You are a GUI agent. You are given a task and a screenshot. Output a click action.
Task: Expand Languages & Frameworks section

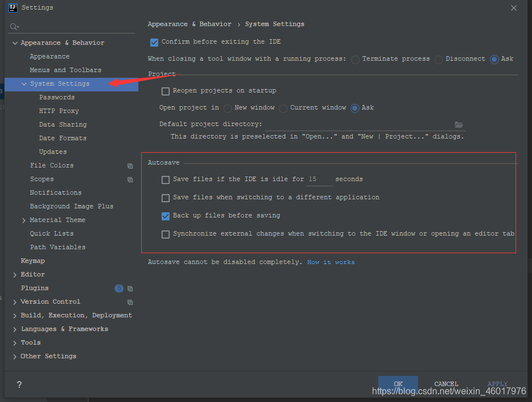pos(15,329)
